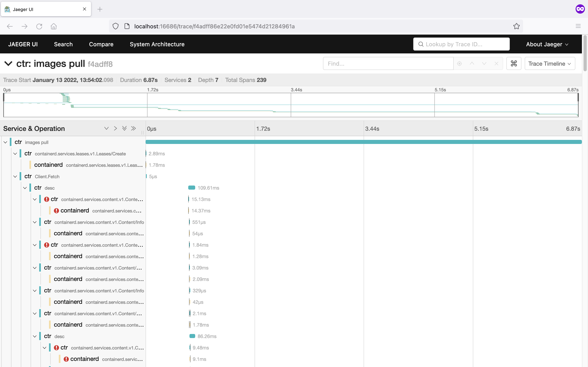Click the collapse one level icon

(x=115, y=128)
